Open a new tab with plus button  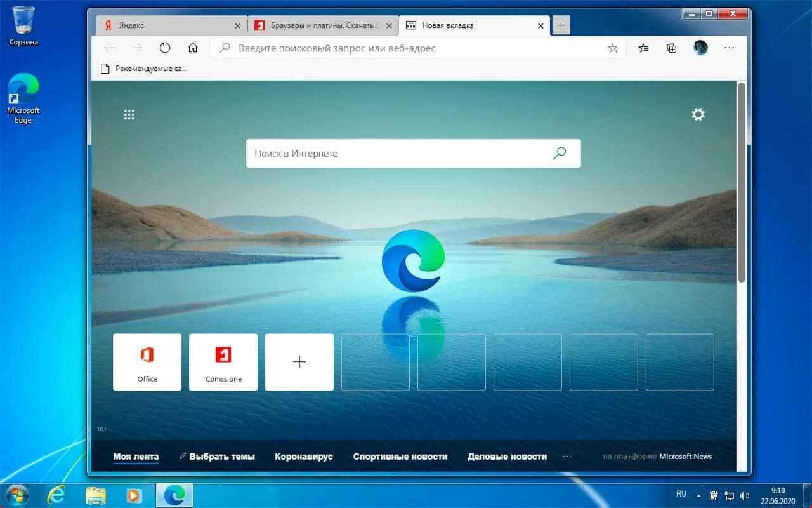click(561, 25)
